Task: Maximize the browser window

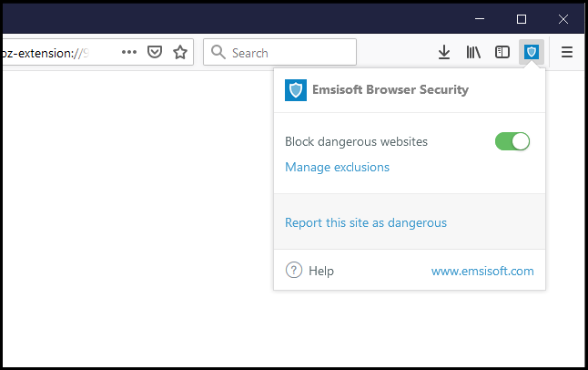Action: (x=522, y=18)
